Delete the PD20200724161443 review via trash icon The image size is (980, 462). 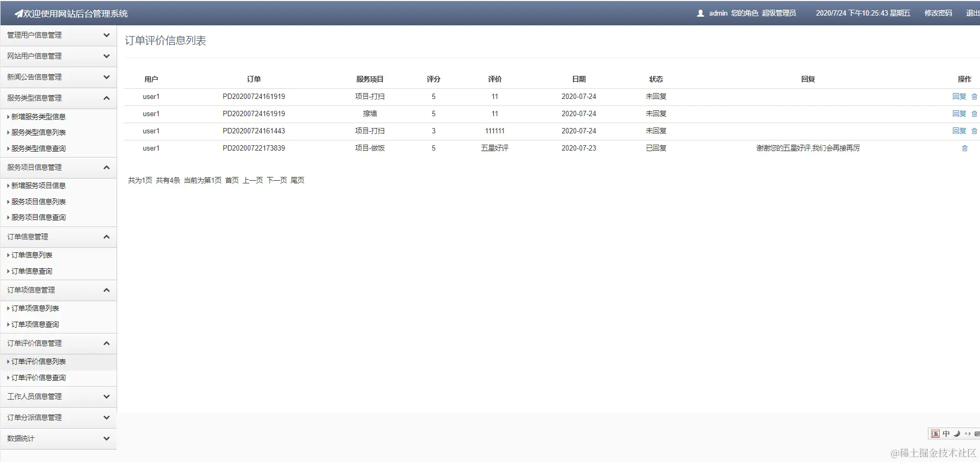click(x=974, y=131)
